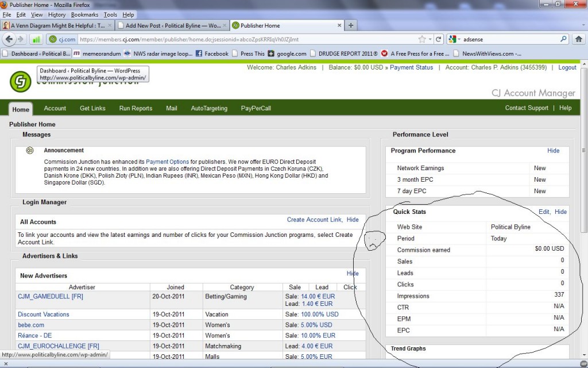
Task: Open the google.com bookmark
Action: coord(287,53)
